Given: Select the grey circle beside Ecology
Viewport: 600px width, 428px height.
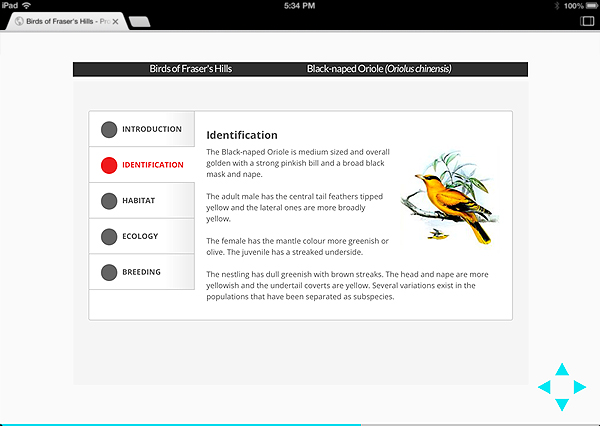Looking at the screenshot, I should pos(109,236).
